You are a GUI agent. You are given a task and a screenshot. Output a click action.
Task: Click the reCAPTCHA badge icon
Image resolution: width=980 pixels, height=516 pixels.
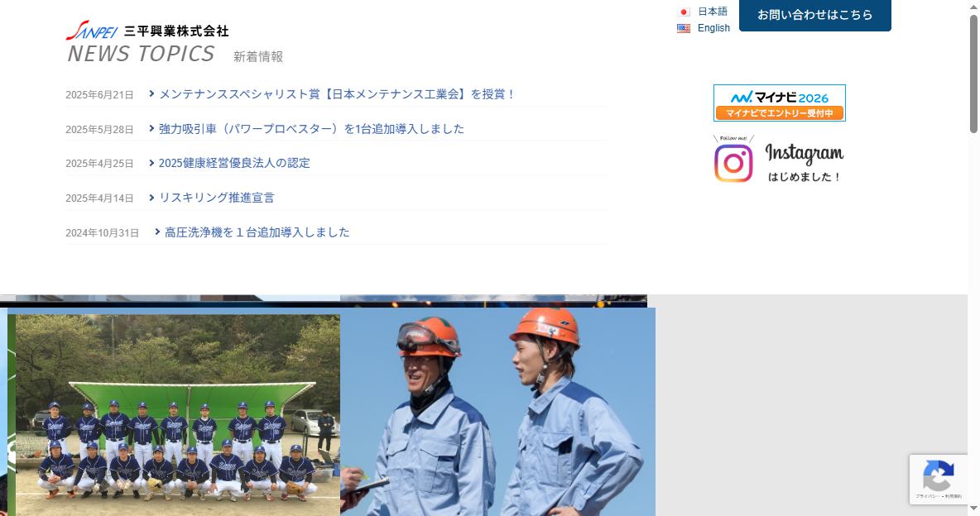[x=938, y=479]
